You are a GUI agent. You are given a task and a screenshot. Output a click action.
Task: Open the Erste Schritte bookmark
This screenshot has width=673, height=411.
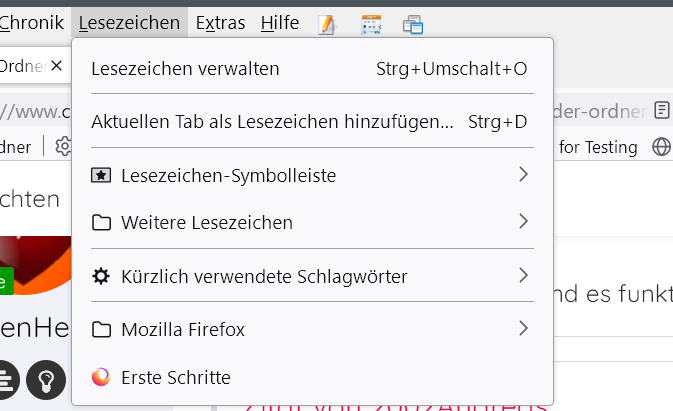coord(176,377)
